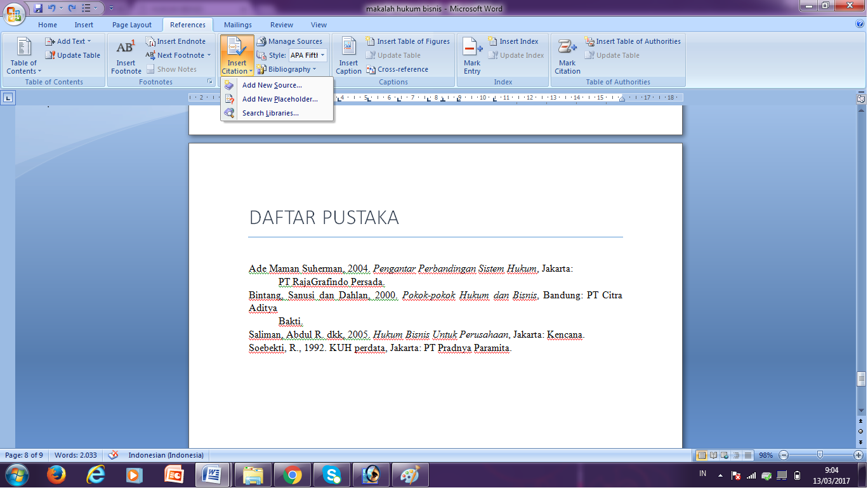Image resolution: width=868 pixels, height=490 pixels.
Task: Click Insert Endnote
Action: click(176, 41)
